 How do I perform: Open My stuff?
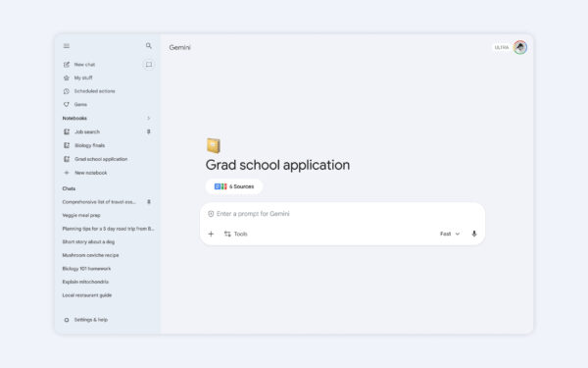coord(77,78)
